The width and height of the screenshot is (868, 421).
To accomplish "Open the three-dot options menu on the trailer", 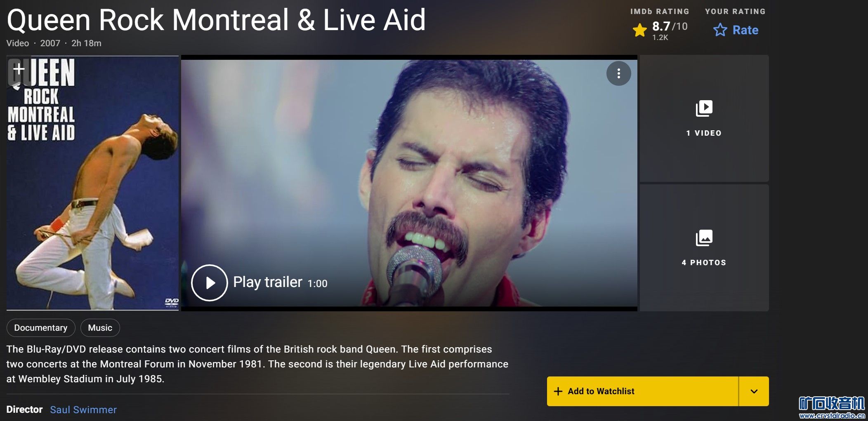I will [618, 74].
